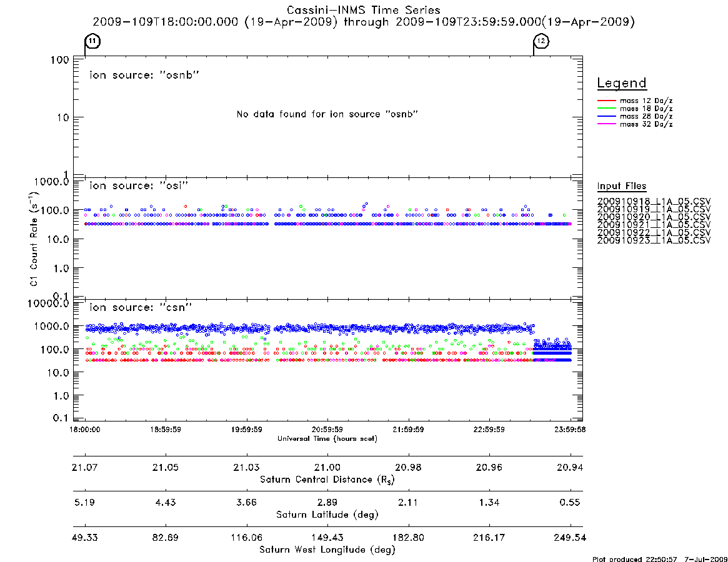The width and height of the screenshot is (728, 562).
Task: Click the 149.43 longitude value
Action: coord(327,538)
